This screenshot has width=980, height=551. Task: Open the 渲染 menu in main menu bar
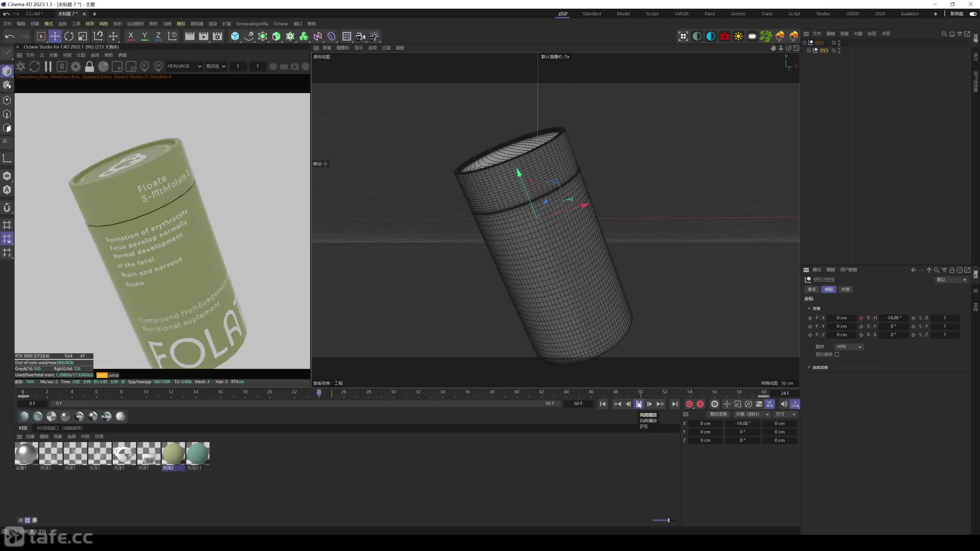(213, 24)
